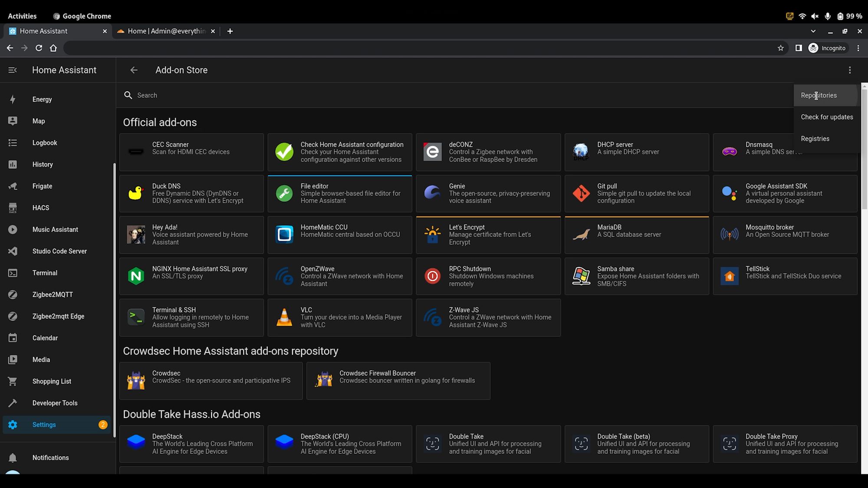Open Map in the sidebar
Image resolution: width=868 pixels, height=488 pixels.
click(x=56, y=121)
